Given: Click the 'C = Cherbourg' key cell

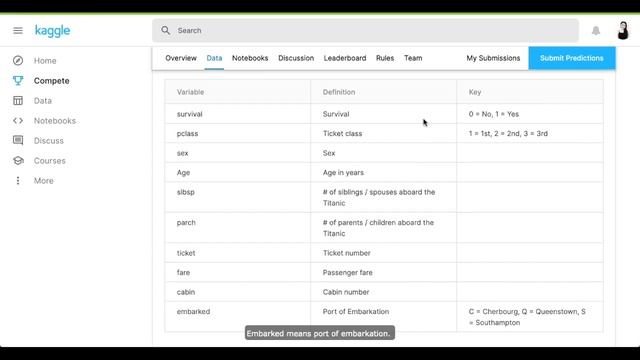Looking at the screenshot, I should [x=530, y=317].
